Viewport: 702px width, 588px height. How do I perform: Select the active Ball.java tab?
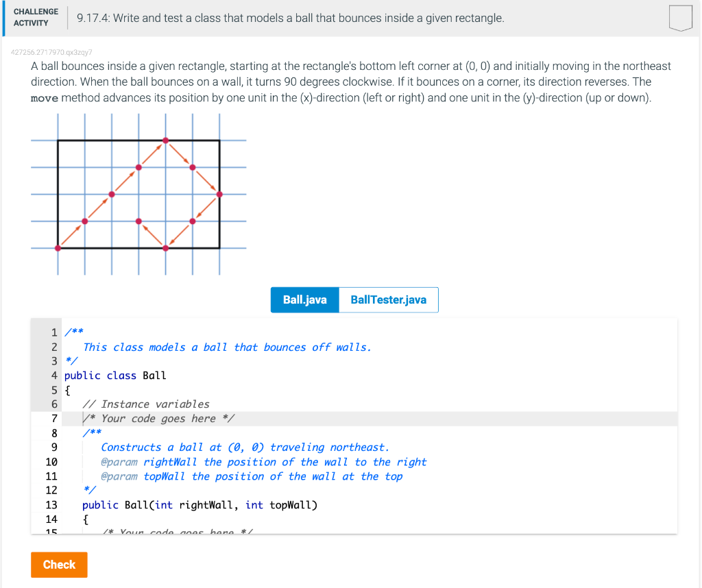click(x=304, y=299)
